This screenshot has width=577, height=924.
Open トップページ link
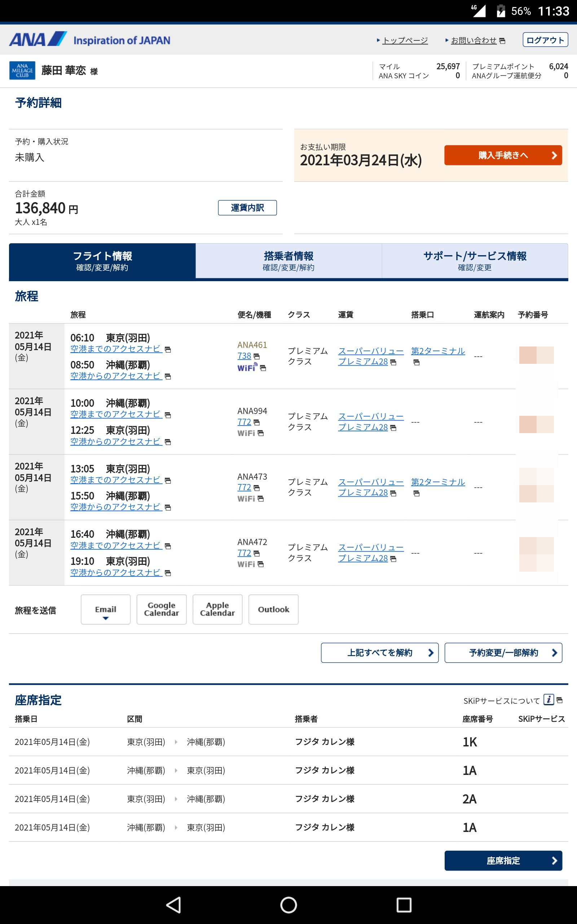click(x=405, y=40)
